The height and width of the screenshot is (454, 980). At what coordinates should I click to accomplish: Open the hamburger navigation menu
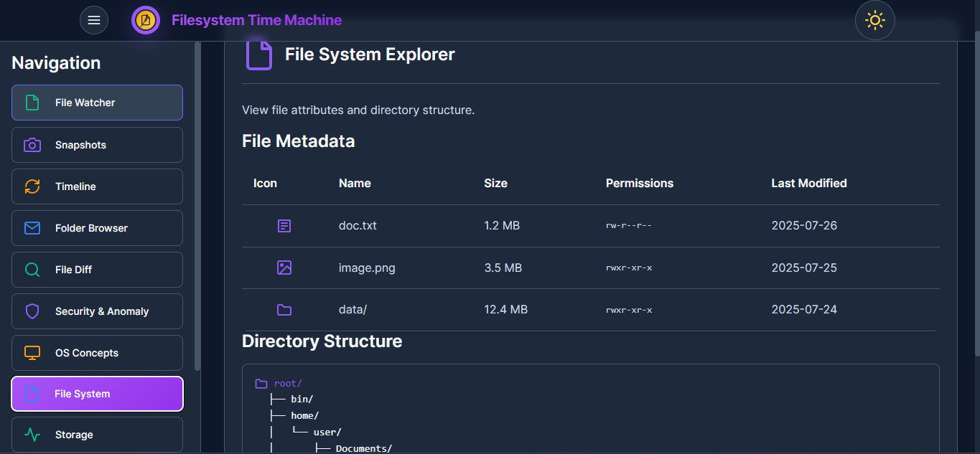coord(94,20)
